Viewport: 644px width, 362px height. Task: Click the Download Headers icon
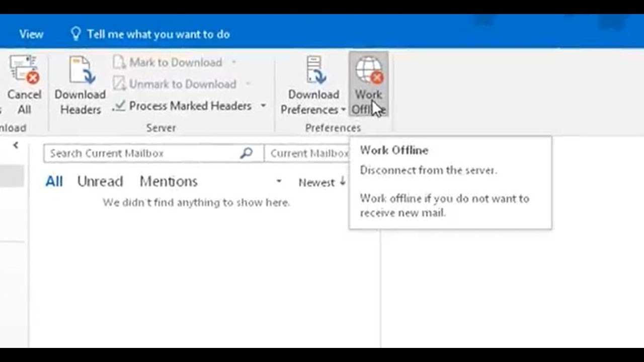[82, 69]
